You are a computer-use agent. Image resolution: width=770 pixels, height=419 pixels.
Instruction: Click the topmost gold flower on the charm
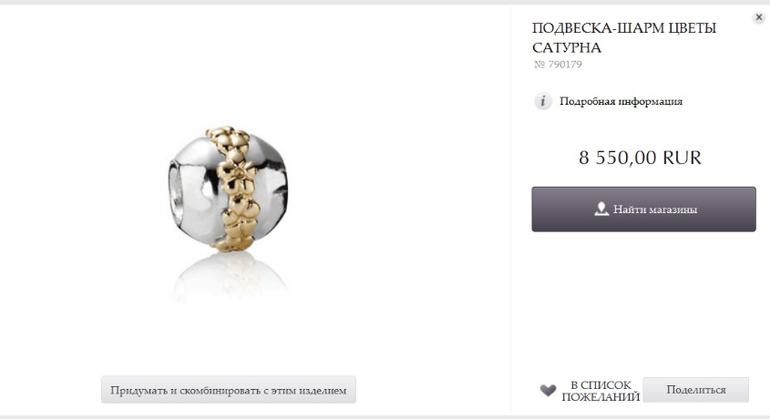221,134
